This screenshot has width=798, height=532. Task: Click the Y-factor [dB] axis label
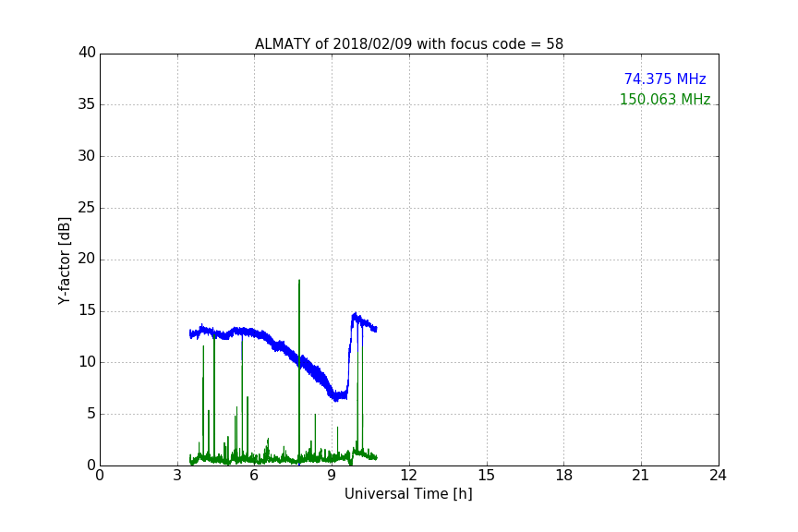point(64,260)
